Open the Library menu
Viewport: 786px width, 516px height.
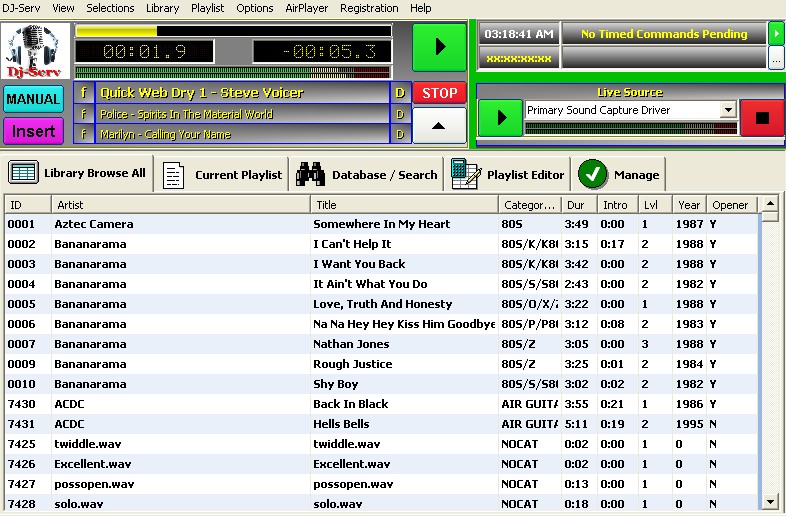tap(162, 8)
